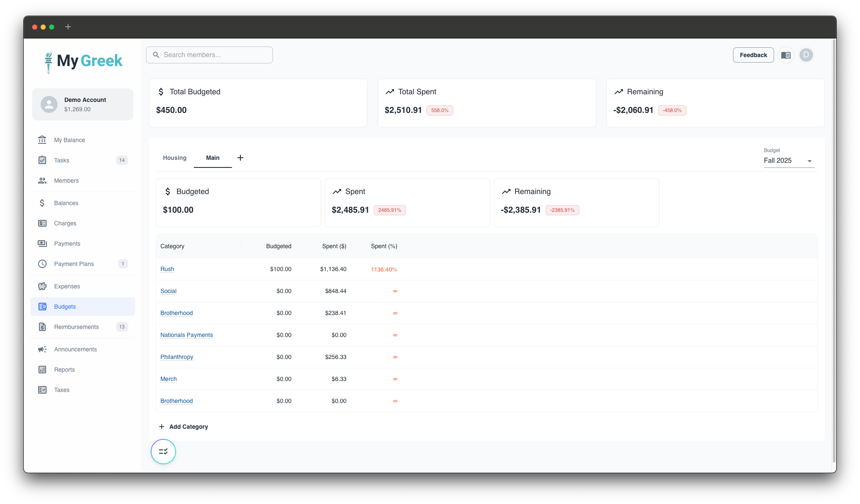Screen dimensions: 860x504
Task: Click the Reports chart icon
Action: 42,370
